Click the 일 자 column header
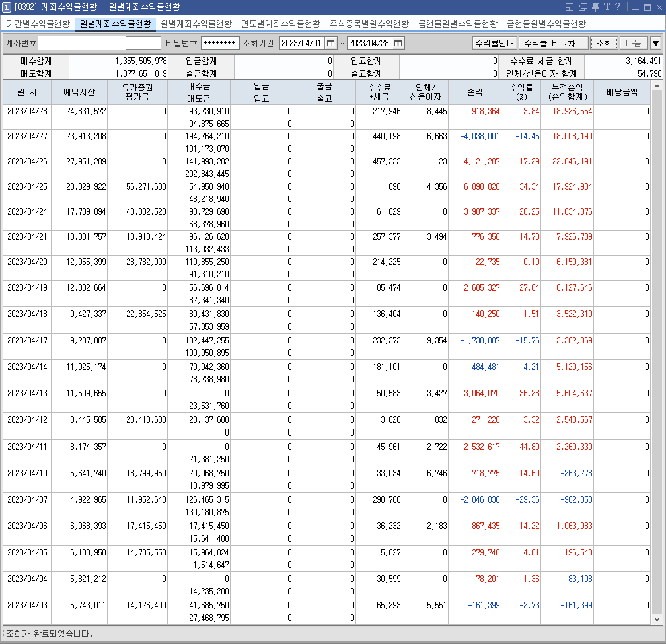 (x=27, y=92)
